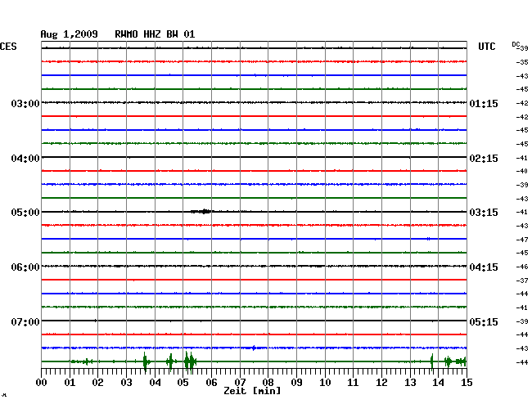The image size is (532, 404).
Task: Click the 15 minute axis label
Action: point(467,382)
